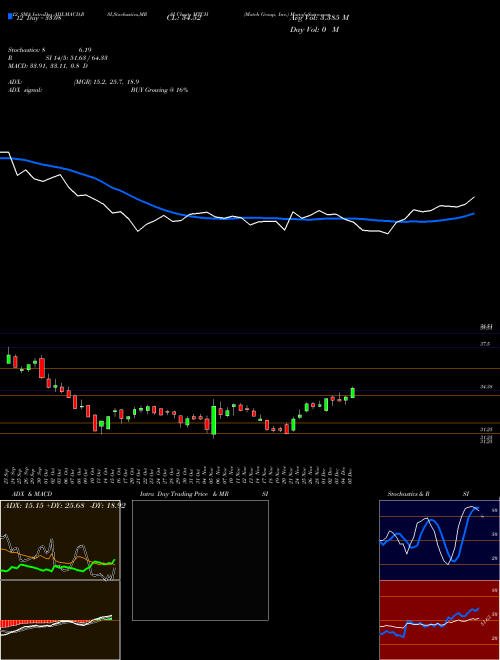The image size is (500, 660).
Task: Click the Stochastics chart with navy background
Action: coord(439,540)
